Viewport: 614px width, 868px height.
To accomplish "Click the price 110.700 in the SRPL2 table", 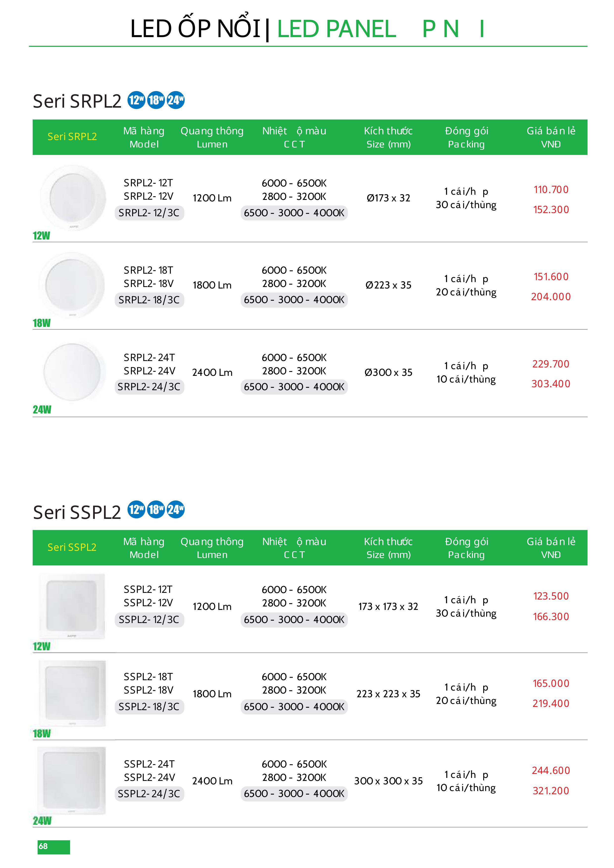I will click(551, 189).
